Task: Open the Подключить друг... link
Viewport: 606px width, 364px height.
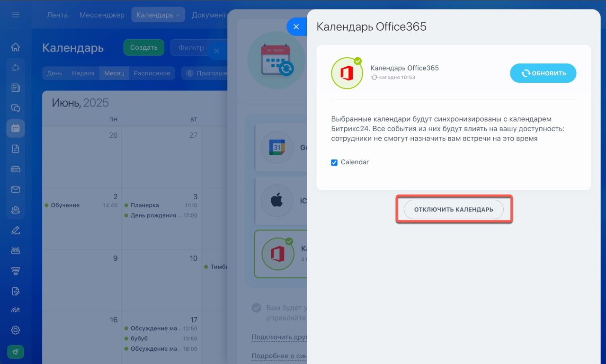Action: 279,337
